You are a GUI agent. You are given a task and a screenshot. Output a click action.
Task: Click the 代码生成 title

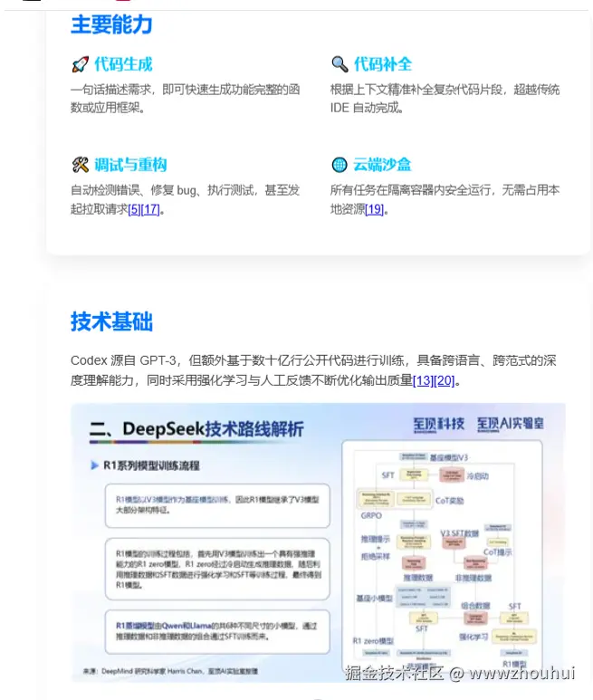point(124,64)
